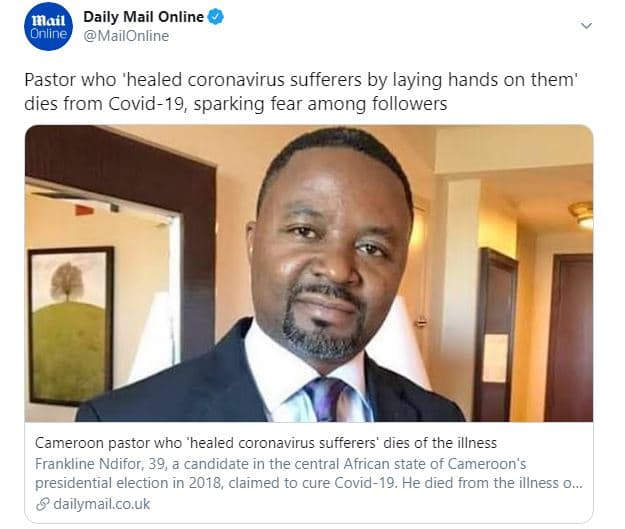Viewport: 625px width, 529px height.
Task: Click the 'Mail' word in the avatar logo
Action: coord(48,20)
